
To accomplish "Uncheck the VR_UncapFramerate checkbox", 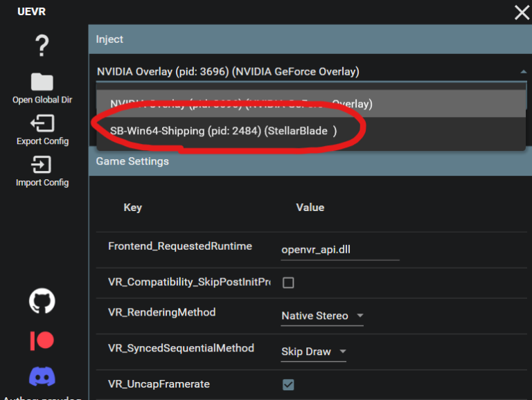I will [289, 384].
